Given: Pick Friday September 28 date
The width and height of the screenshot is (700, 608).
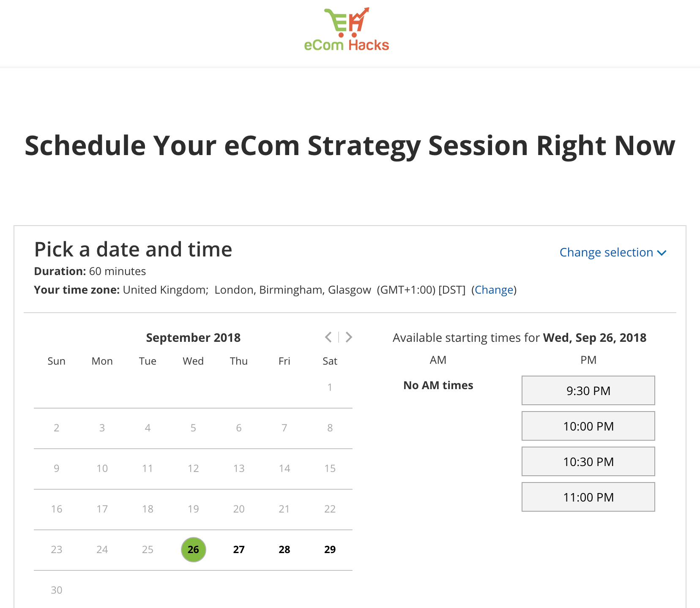Looking at the screenshot, I should pos(284,550).
